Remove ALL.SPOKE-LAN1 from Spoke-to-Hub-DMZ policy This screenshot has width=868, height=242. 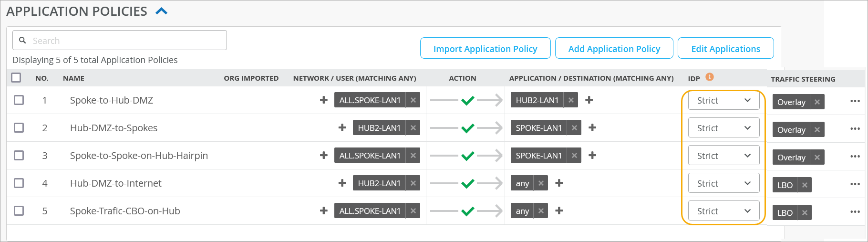(413, 100)
